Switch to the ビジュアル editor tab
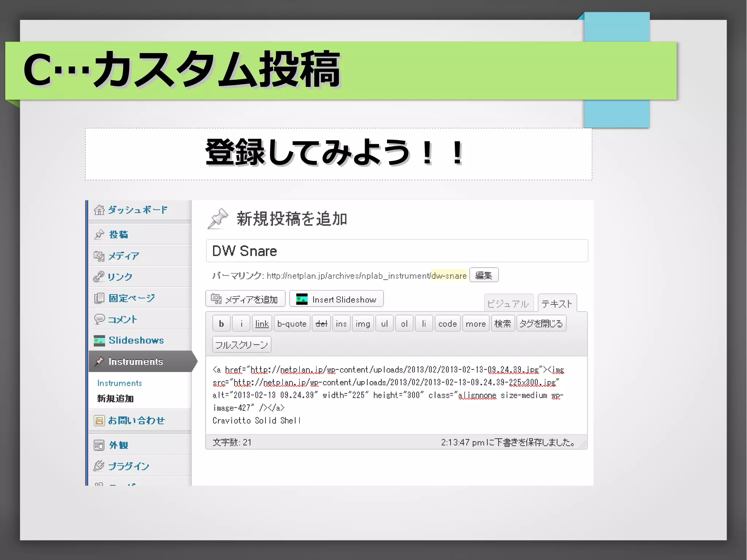The height and width of the screenshot is (560, 747). [x=508, y=304]
